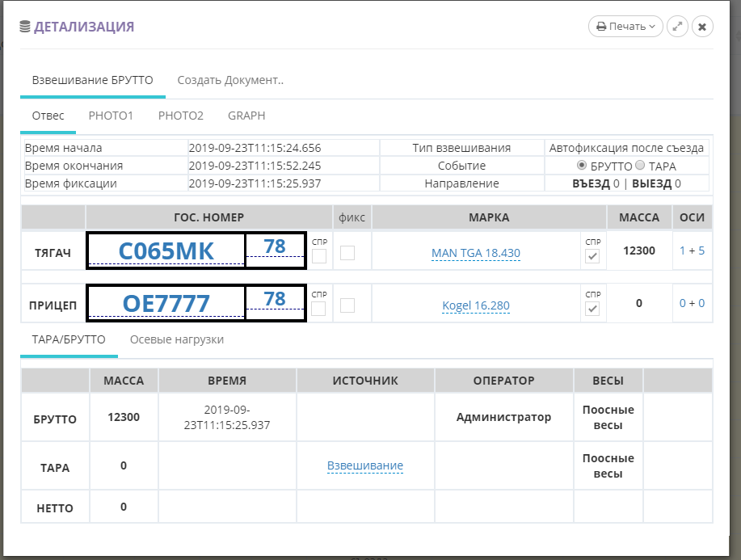Select the ТАРА radio button
The image size is (741, 560).
[x=640, y=166]
